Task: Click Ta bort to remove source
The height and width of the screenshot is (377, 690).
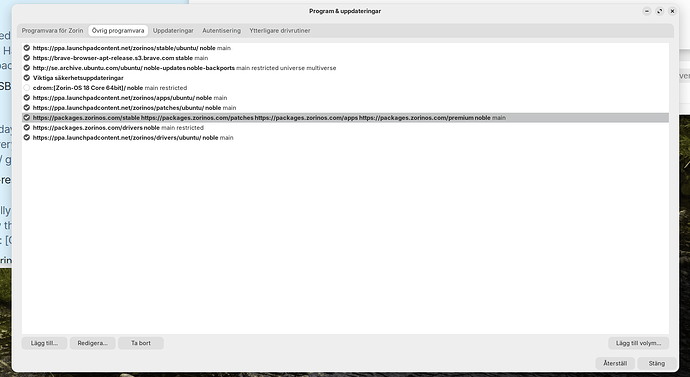Action: pyautogui.click(x=141, y=343)
